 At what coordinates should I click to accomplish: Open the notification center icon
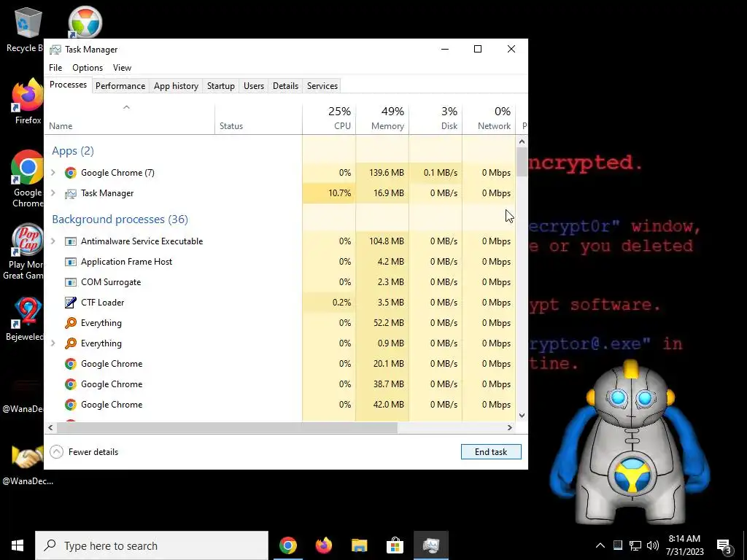point(724,545)
